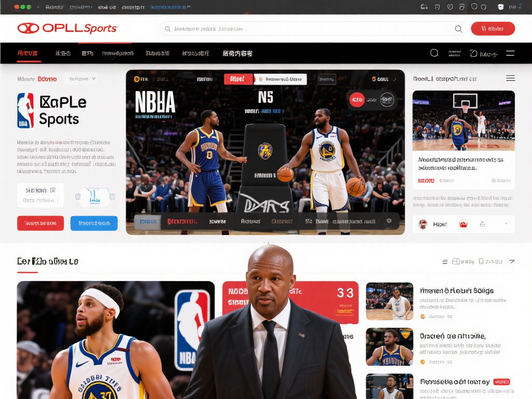The width and height of the screenshot is (532, 399).
Task: Click the red button in the top header
Action: (493, 29)
